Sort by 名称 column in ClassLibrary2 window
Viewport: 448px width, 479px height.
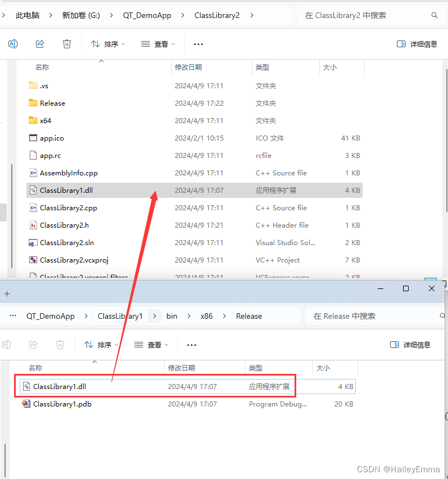point(42,67)
